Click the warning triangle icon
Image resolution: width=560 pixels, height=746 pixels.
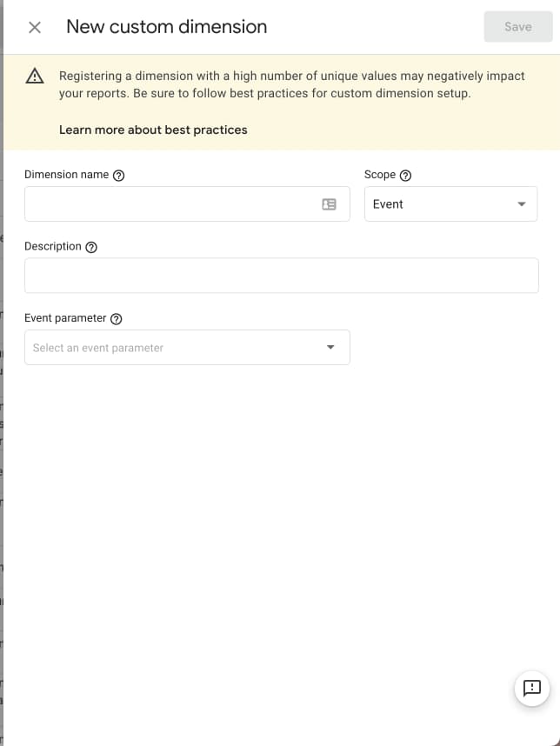pyautogui.click(x=35, y=77)
